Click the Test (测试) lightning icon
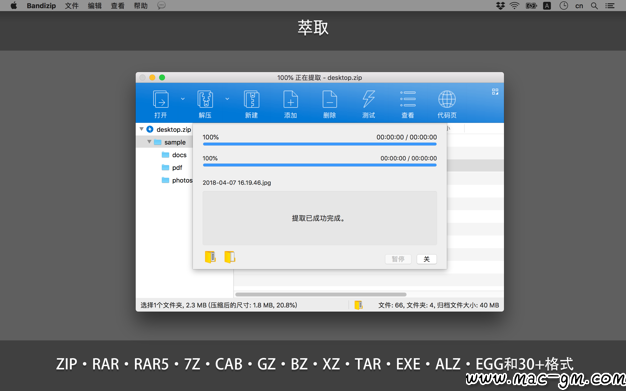This screenshot has width=626, height=391. point(368,103)
